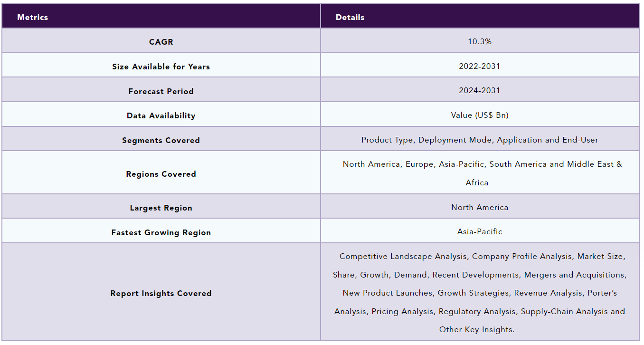Click the North America, Europe regions text
Screen dimensions: 644x345
388,164
